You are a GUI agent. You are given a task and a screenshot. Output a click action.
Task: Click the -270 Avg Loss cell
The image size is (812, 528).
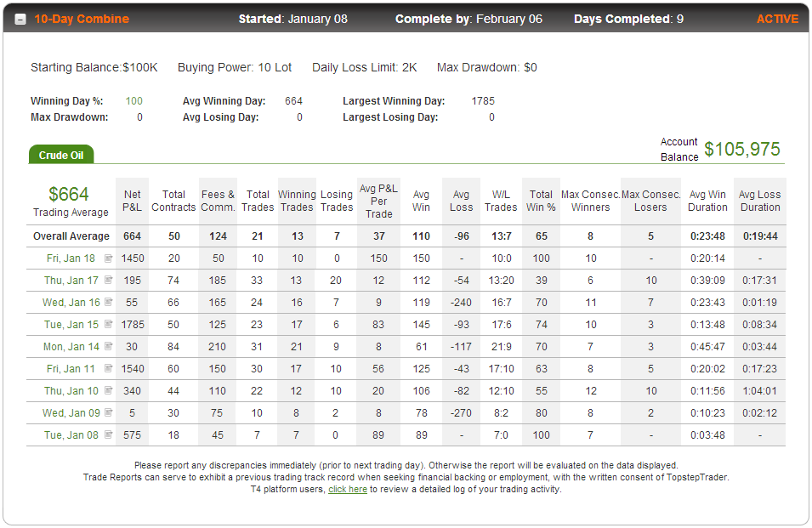tap(461, 413)
